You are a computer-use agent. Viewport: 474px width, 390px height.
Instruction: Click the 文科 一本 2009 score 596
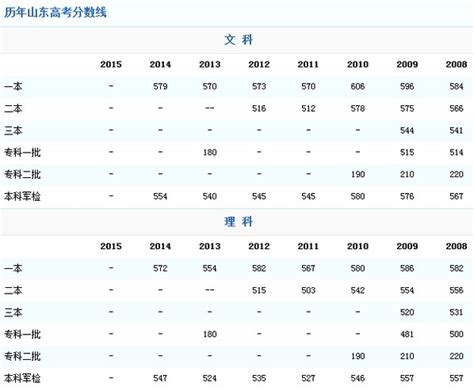click(407, 86)
